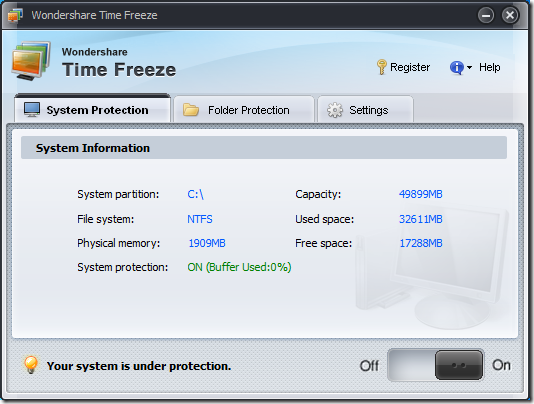
Task: Click the gear icon on Settings tab
Action: click(335, 110)
